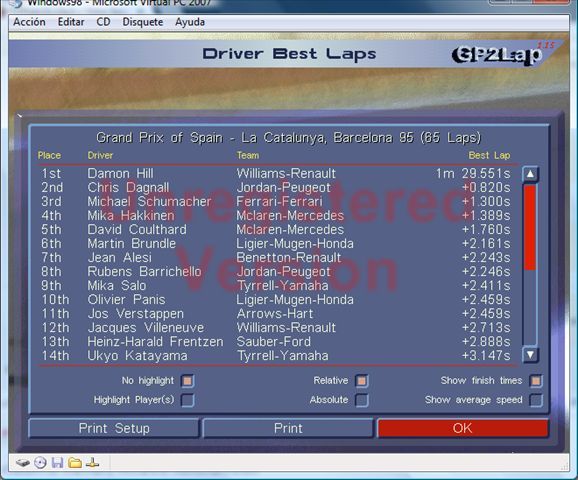The image size is (578, 480).
Task: Click the +0.820s lap gap
Action: [486, 187]
